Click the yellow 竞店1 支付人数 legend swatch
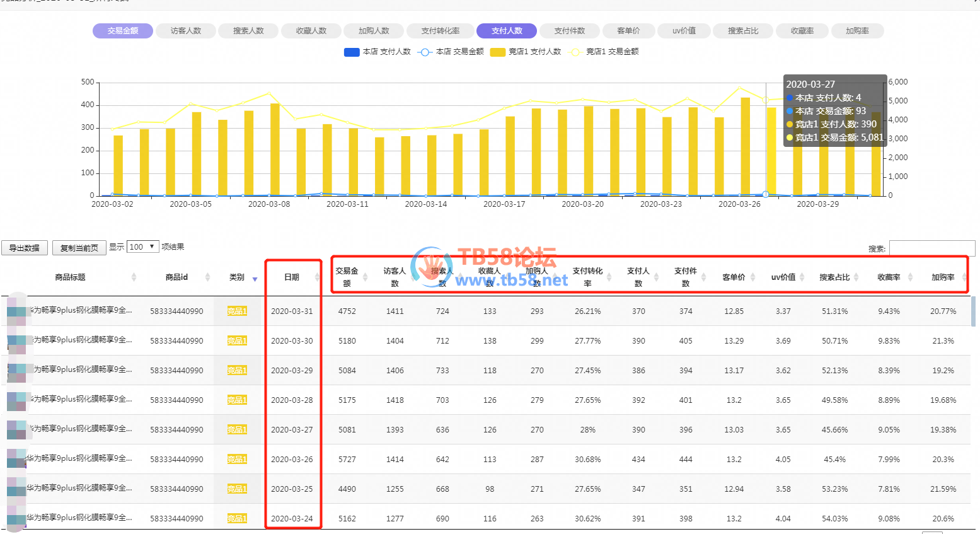980x534 pixels. pos(498,52)
